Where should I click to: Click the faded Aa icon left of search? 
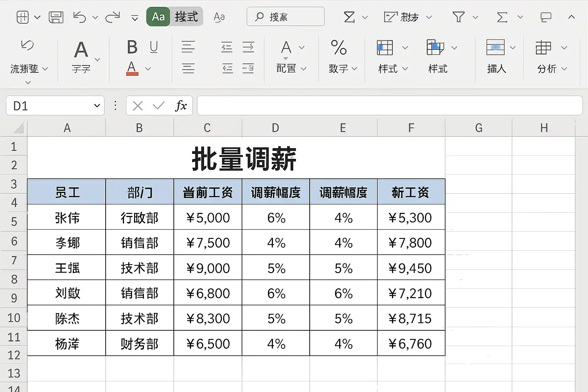219,17
